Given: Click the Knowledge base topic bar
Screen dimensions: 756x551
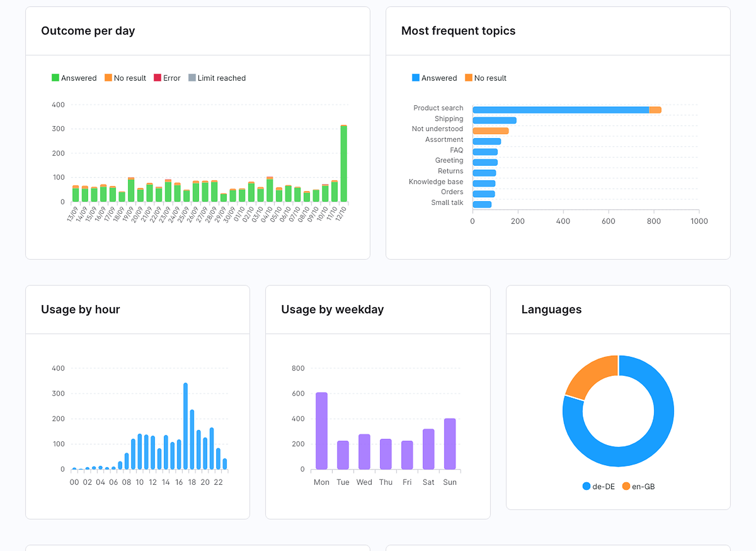Looking at the screenshot, I should (x=484, y=184).
